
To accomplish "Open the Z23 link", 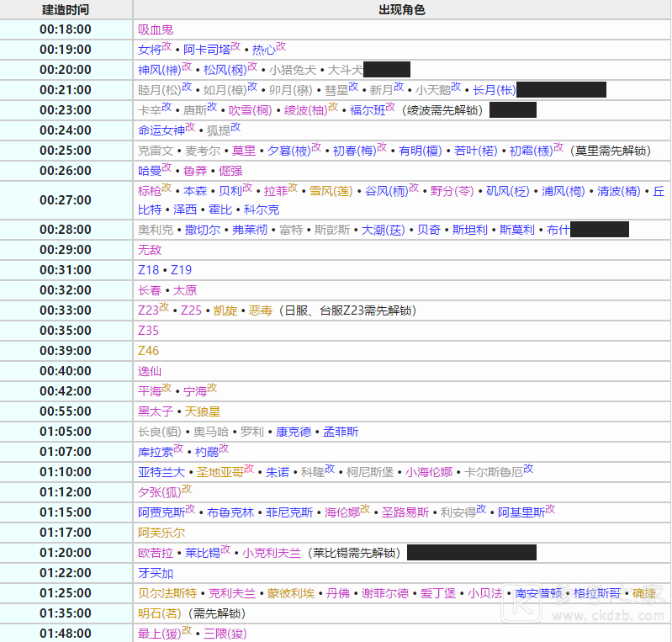I will point(148,310).
